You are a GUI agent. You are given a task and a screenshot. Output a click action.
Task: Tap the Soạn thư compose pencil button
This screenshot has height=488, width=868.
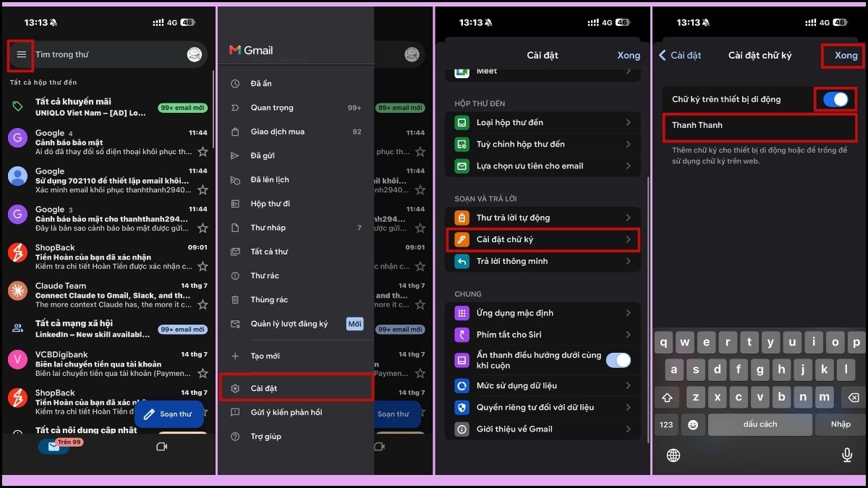[x=169, y=414]
